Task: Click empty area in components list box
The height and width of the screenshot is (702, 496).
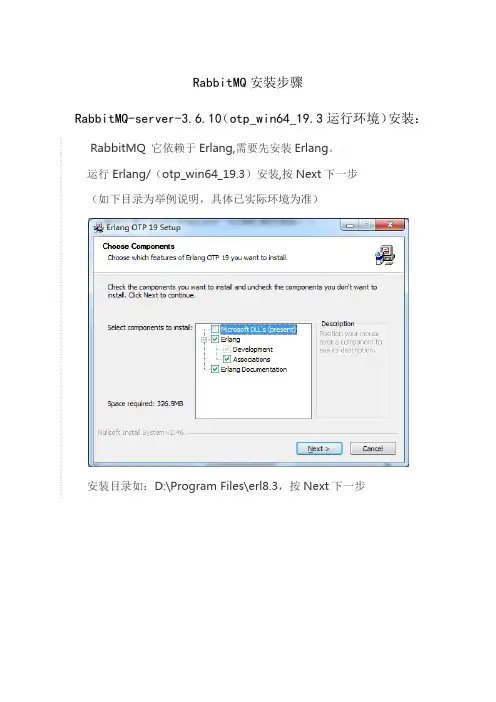Action: (x=253, y=396)
